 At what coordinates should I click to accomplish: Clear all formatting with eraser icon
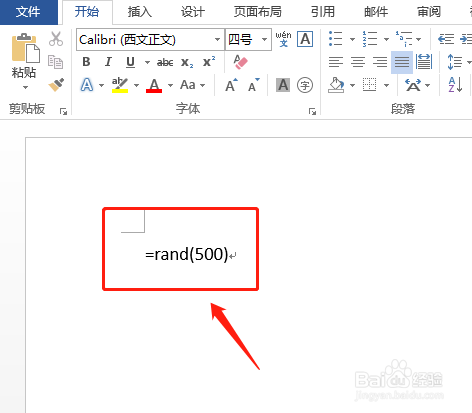[x=240, y=62]
